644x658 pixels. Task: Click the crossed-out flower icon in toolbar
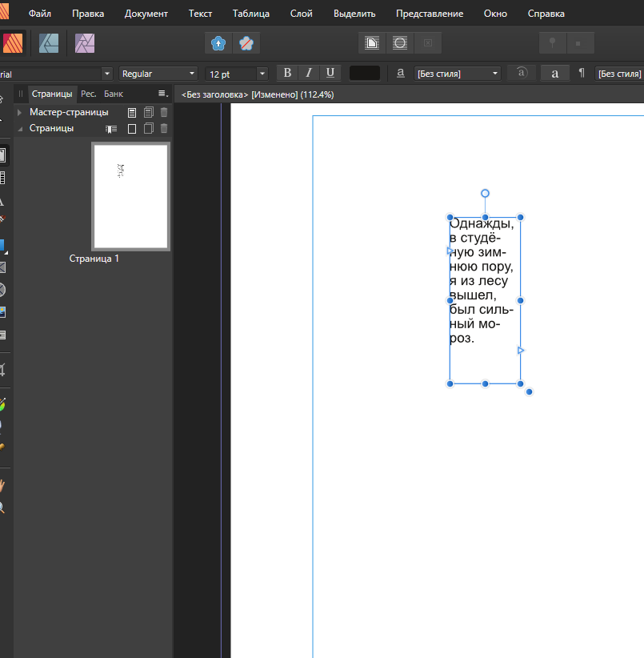click(x=246, y=43)
